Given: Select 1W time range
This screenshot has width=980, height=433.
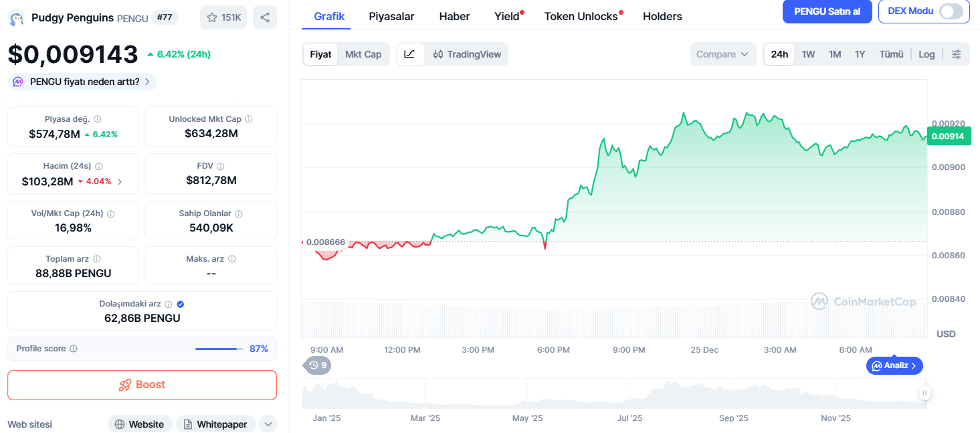Looking at the screenshot, I should [808, 54].
